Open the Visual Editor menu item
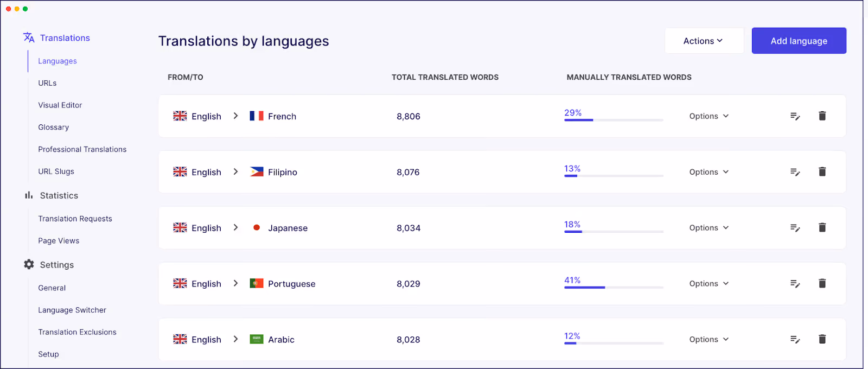 60,105
